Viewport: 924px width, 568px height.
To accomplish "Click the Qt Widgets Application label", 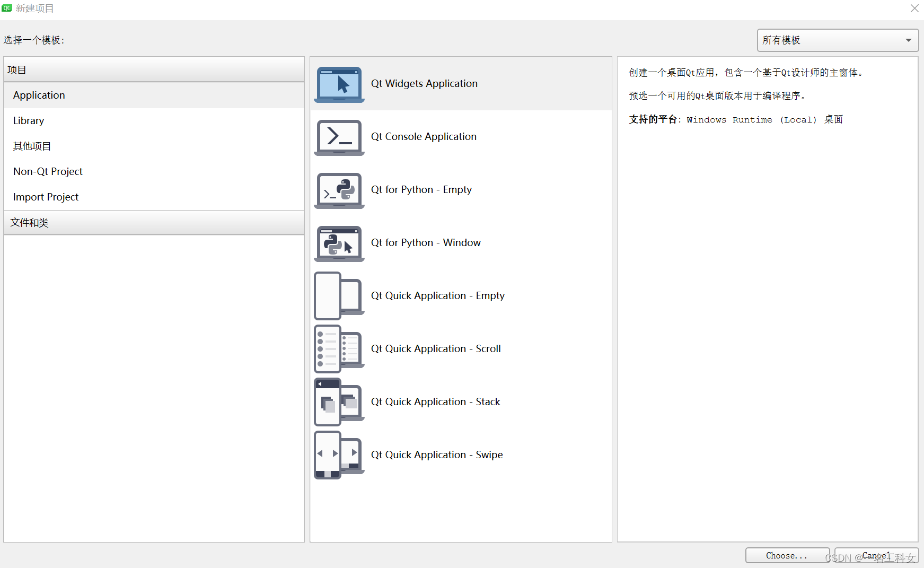I will (x=424, y=84).
